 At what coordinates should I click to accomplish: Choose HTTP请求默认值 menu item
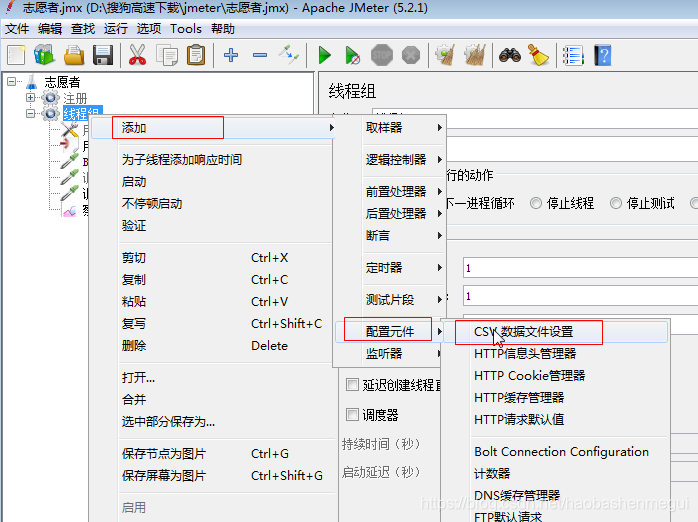point(519,419)
